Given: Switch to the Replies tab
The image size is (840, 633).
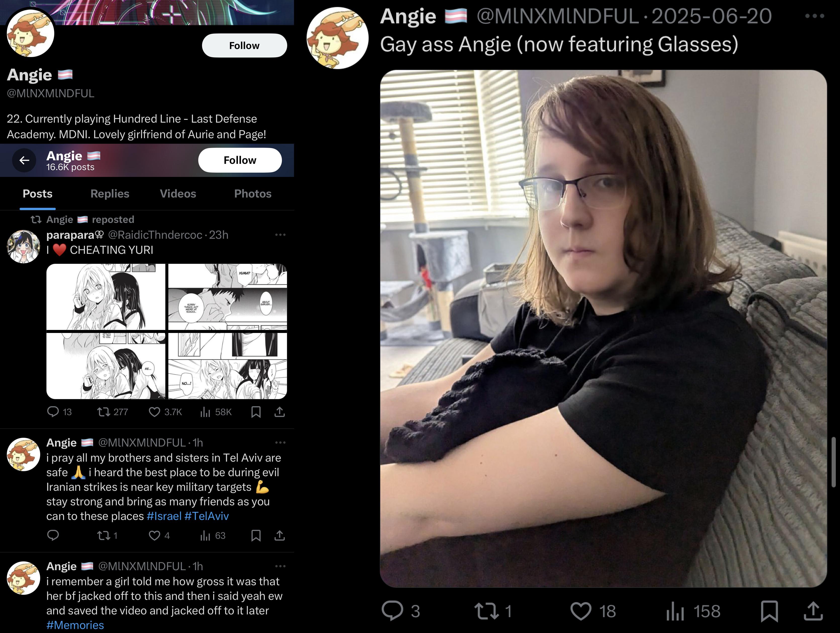Looking at the screenshot, I should point(110,194).
